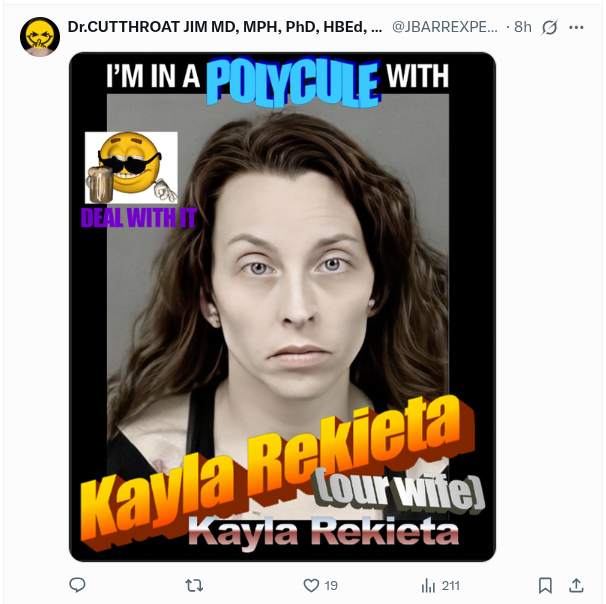The image size is (606, 604).
Task: Share the post via upload arrow icon
Action: 576,585
